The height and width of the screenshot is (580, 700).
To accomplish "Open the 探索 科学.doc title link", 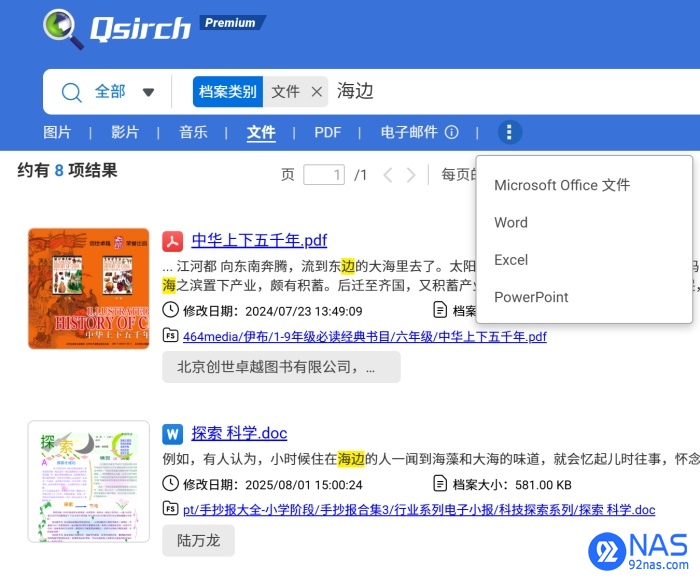I will (x=239, y=434).
